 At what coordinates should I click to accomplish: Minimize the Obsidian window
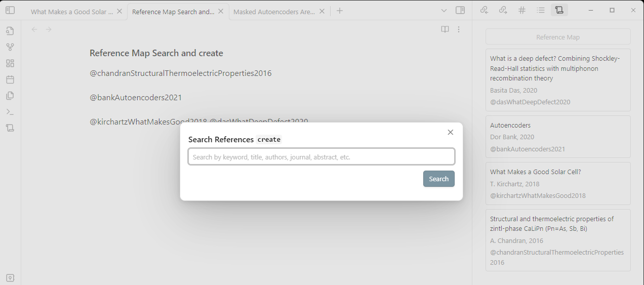click(591, 10)
